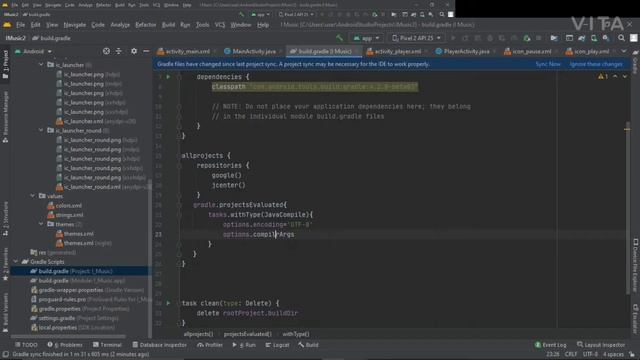Image resolution: width=640 pixels, height=360 pixels.
Task: Click the Sync Project with Gradle icon
Action: pyautogui.click(x=581, y=38)
